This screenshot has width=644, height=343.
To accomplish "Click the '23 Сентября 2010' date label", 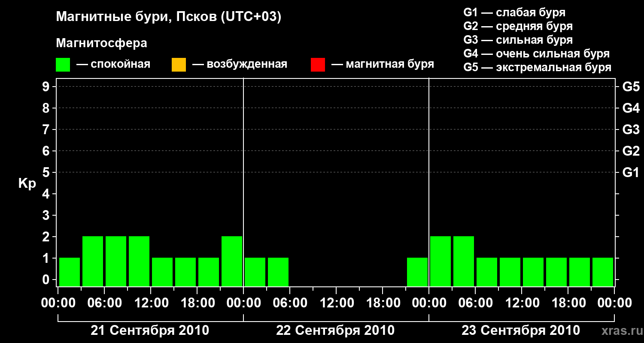I will [521, 331].
